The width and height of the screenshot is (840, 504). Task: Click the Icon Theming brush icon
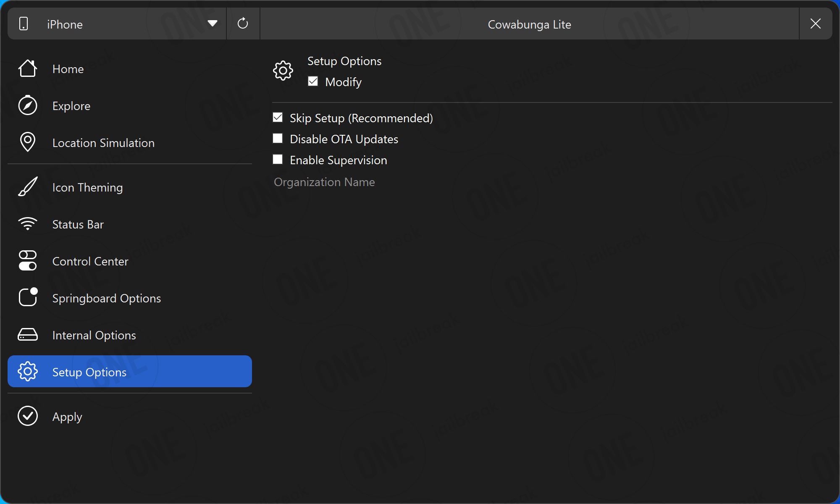[28, 186]
